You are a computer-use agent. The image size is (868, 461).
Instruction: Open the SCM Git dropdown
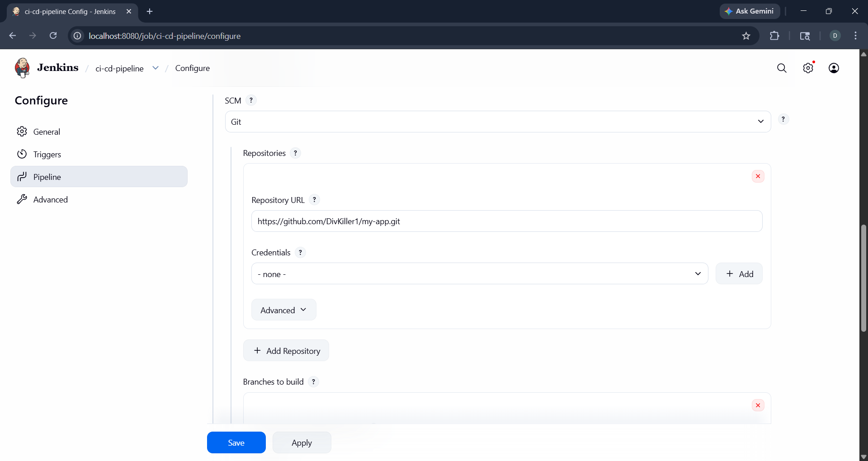click(x=497, y=121)
